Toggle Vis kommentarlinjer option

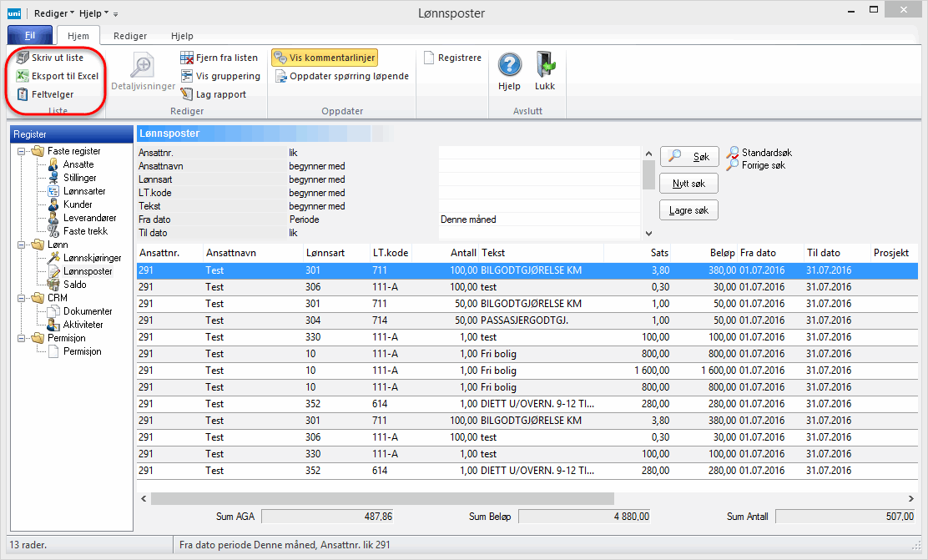click(x=324, y=58)
